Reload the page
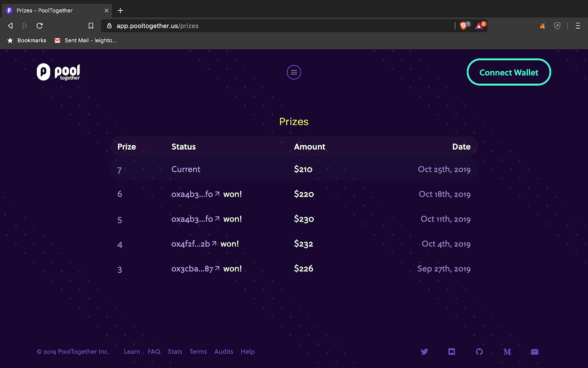588x368 pixels. pyautogui.click(x=40, y=26)
